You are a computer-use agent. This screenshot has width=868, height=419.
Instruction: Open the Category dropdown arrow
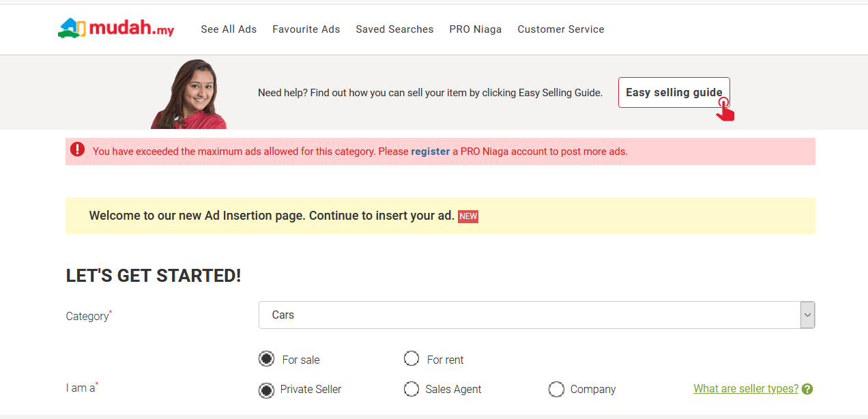pyautogui.click(x=807, y=315)
